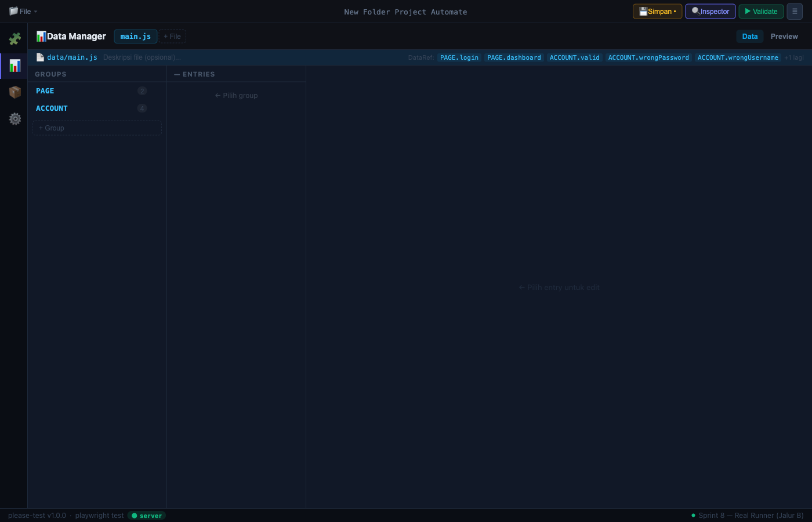Select the bar chart Data Manager sidebar icon
Viewport: 812px width, 522px height.
pos(14,66)
